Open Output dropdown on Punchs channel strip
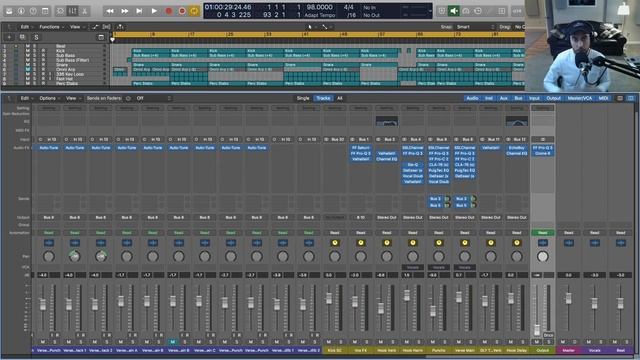Viewport: 640px width, 360px height. (439, 218)
